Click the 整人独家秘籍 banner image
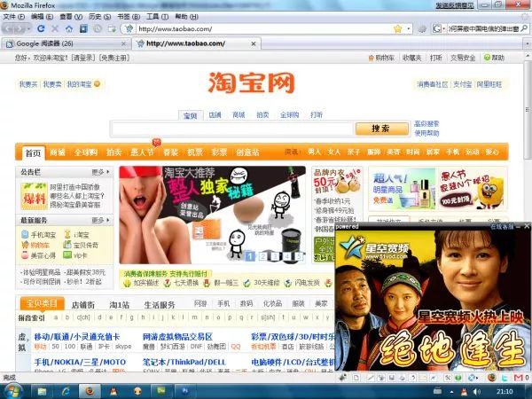Screen dimensions: 532x399 [x=213, y=215]
